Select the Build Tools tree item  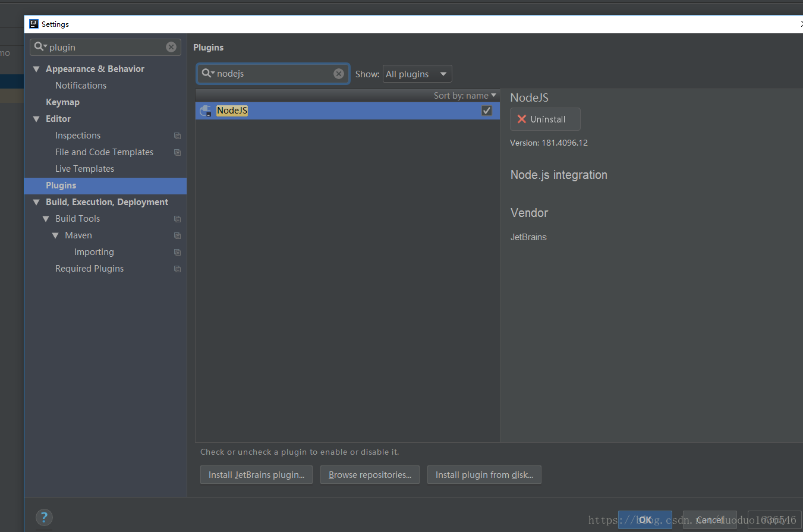pyautogui.click(x=77, y=219)
